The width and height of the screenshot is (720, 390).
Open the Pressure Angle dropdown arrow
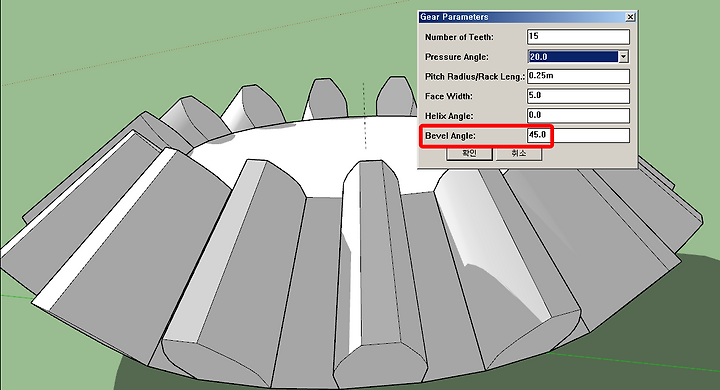624,57
